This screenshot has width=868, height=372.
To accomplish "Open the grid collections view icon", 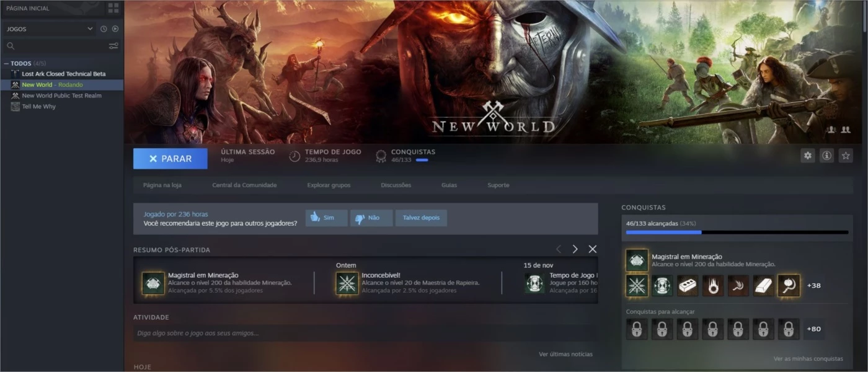I will (x=113, y=8).
